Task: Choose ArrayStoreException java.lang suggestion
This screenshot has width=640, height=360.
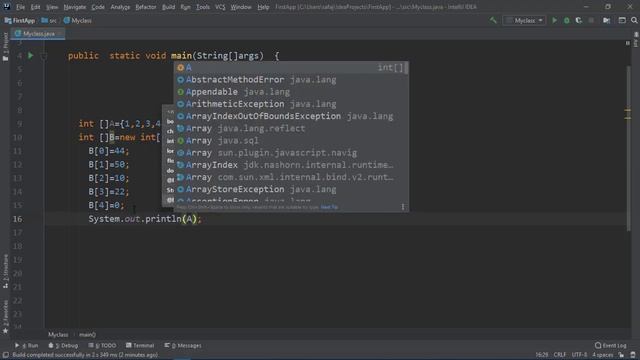Action: coord(291,189)
